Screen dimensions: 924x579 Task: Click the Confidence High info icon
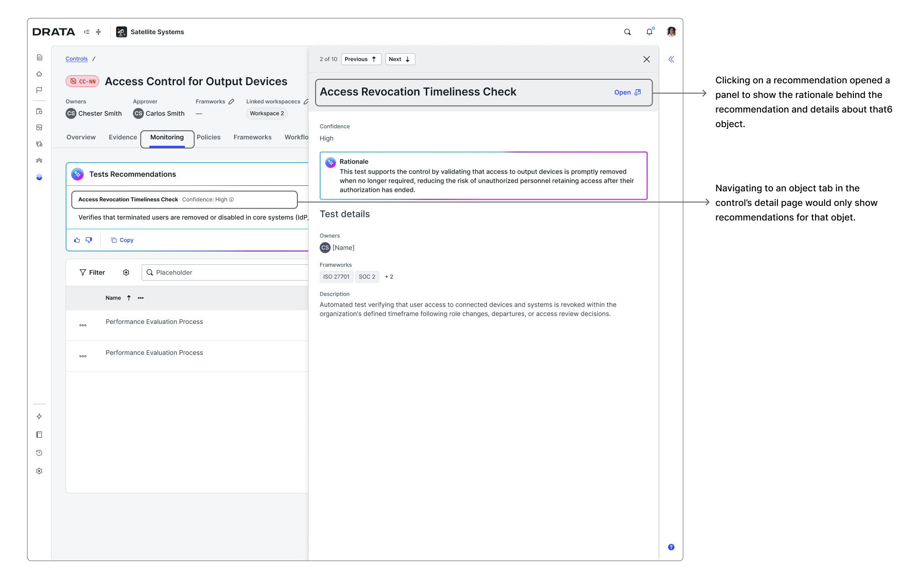pos(231,200)
